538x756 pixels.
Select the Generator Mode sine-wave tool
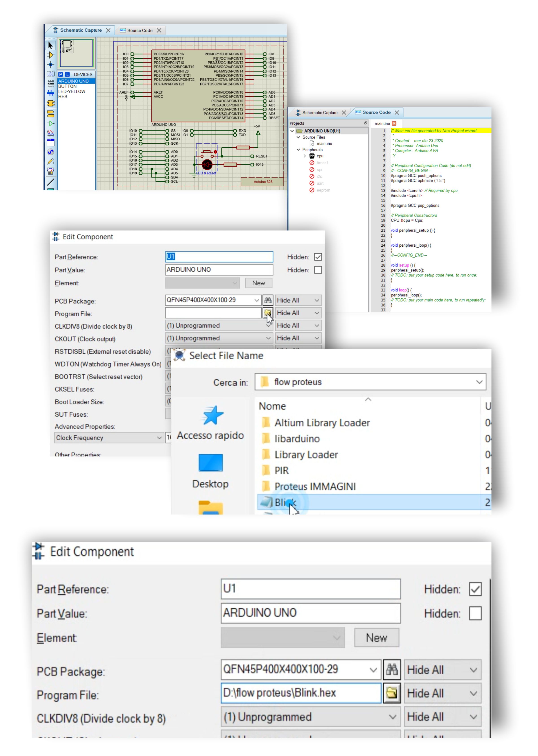(50, 152)
